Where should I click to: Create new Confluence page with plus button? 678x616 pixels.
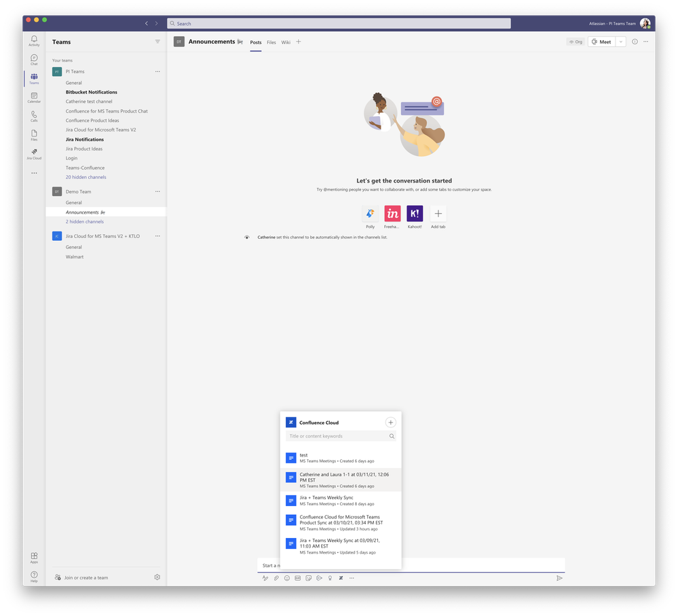point(390,423)
